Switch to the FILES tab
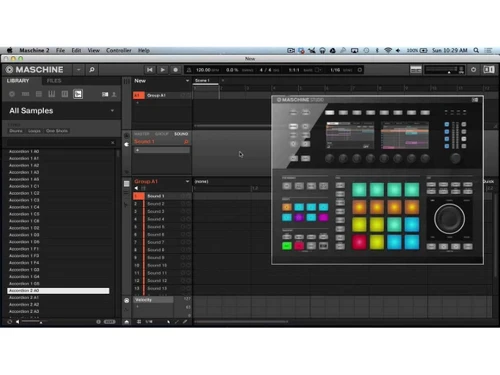Screen dimensions: 500x375 pos(54,81)
